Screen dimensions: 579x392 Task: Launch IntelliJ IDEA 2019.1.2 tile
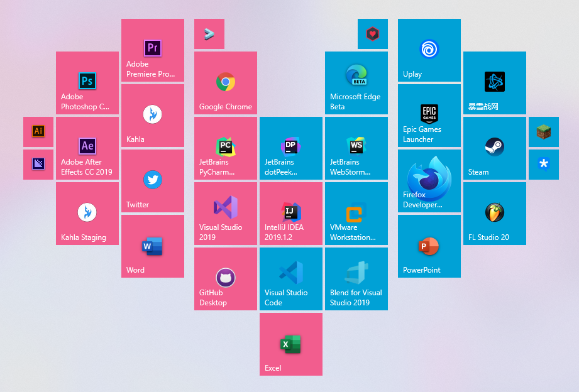pyautogui.click(x=291, y=214)
